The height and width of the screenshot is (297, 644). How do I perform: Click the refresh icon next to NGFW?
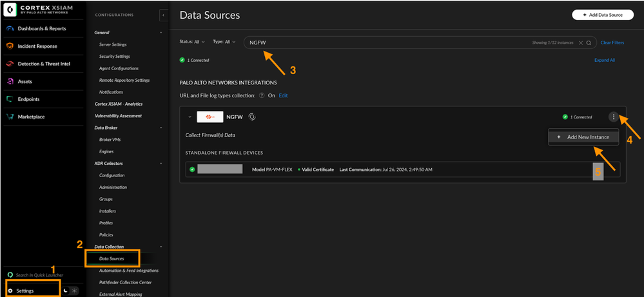pyautogui.click(x=253, y=117)
